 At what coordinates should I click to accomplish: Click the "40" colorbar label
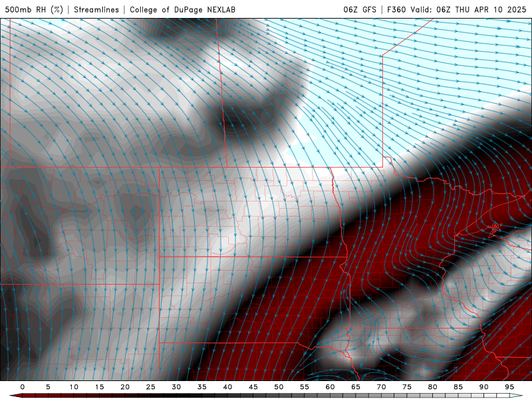[x=227, y=387]
